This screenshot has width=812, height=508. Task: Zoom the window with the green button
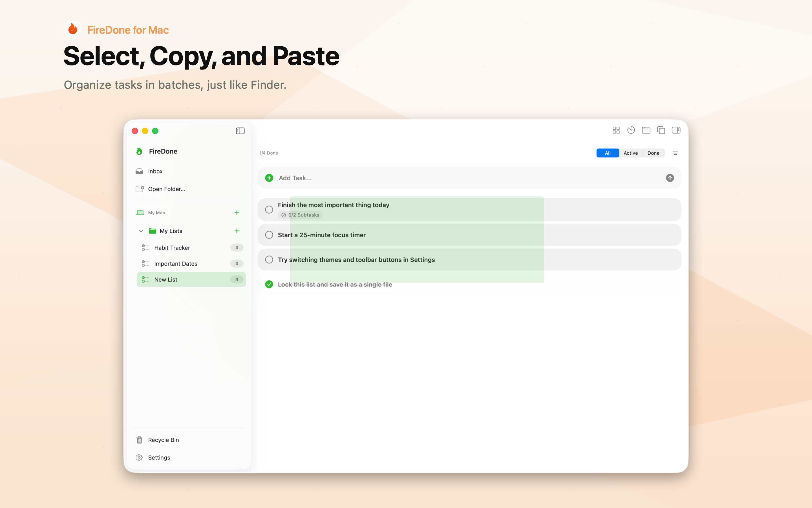[x=155, y=131]
